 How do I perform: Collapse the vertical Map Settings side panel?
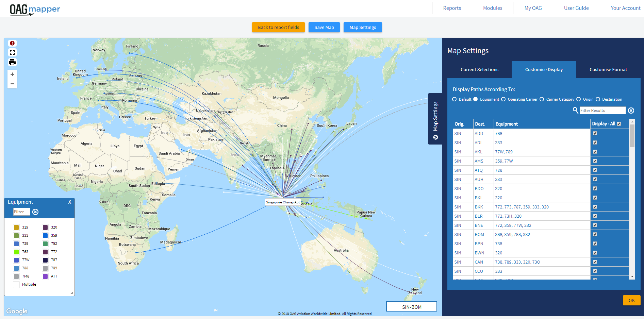point(435,137)
